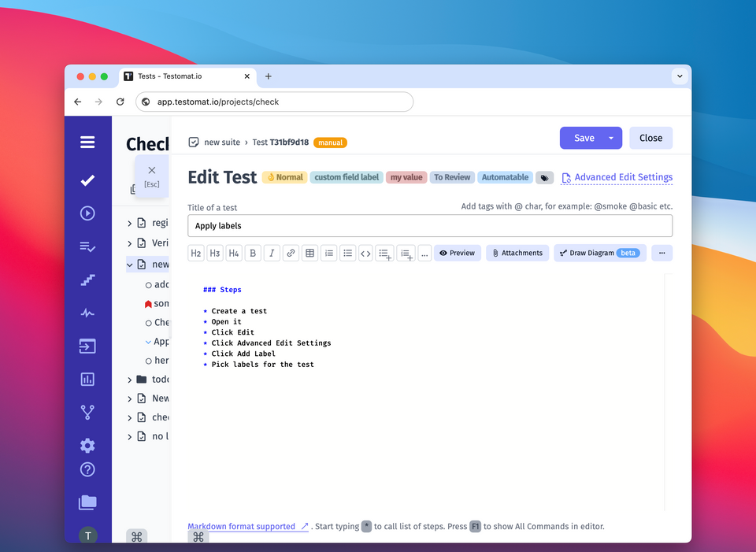Open Analytics chart icon in sidebar
The image size is (756, 552).
(87, 379)
